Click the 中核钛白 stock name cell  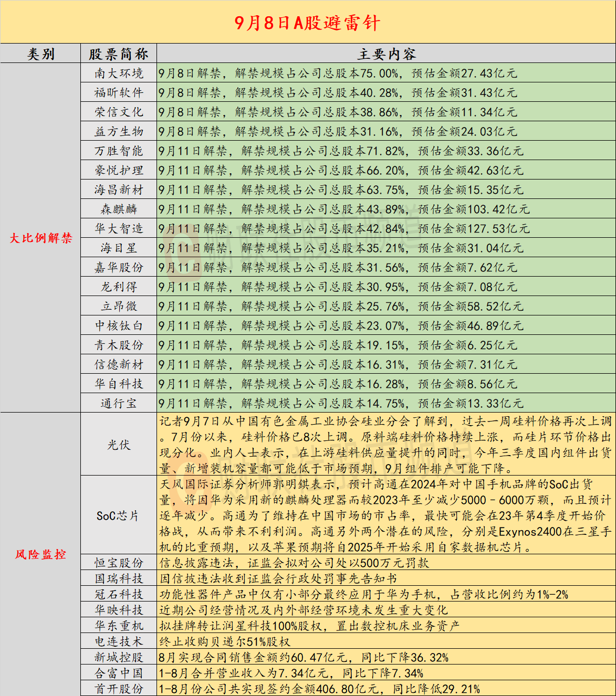click(x=119, y=326)
